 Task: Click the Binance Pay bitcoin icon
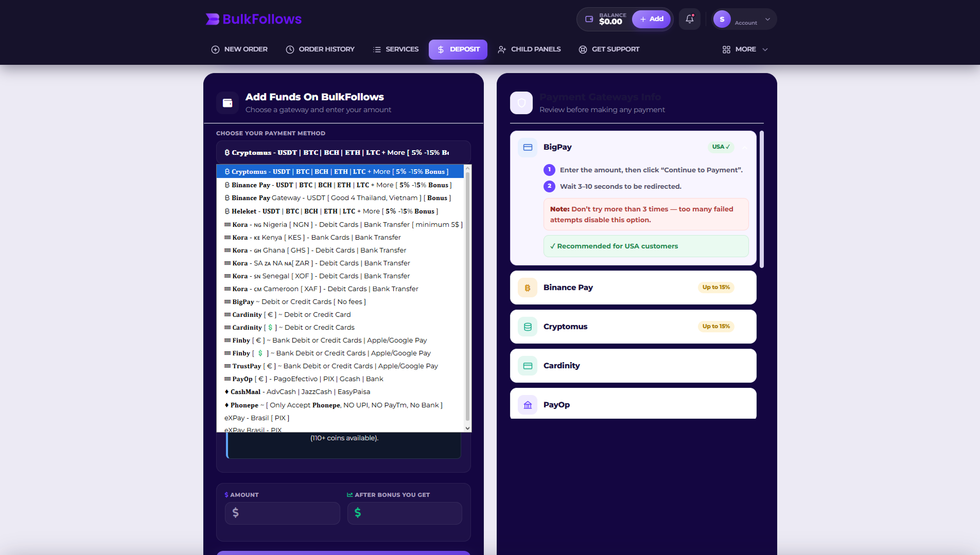pyautogui.click(x=528, y=288)
